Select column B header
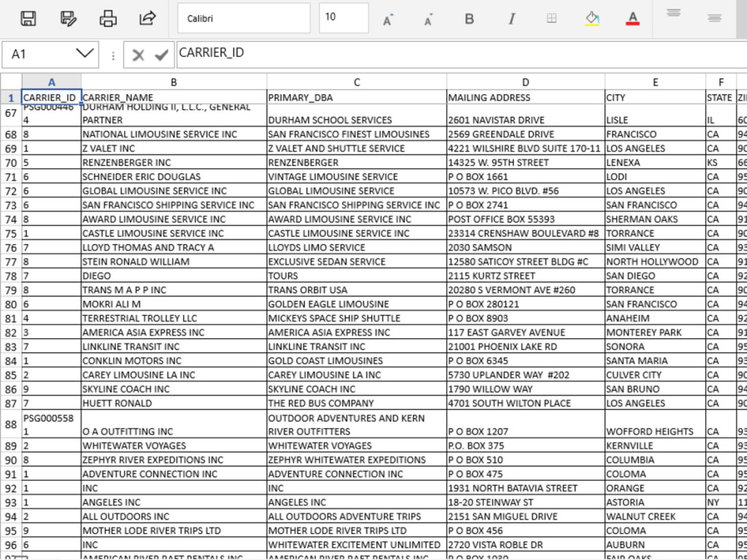Viewport: 747px width, 560px height. [x=174, y=82]
